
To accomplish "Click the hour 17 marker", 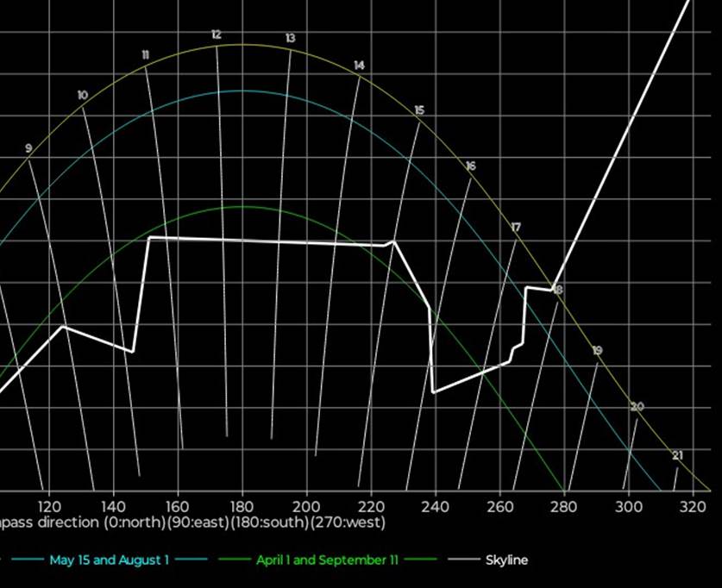I will point(516,228).
